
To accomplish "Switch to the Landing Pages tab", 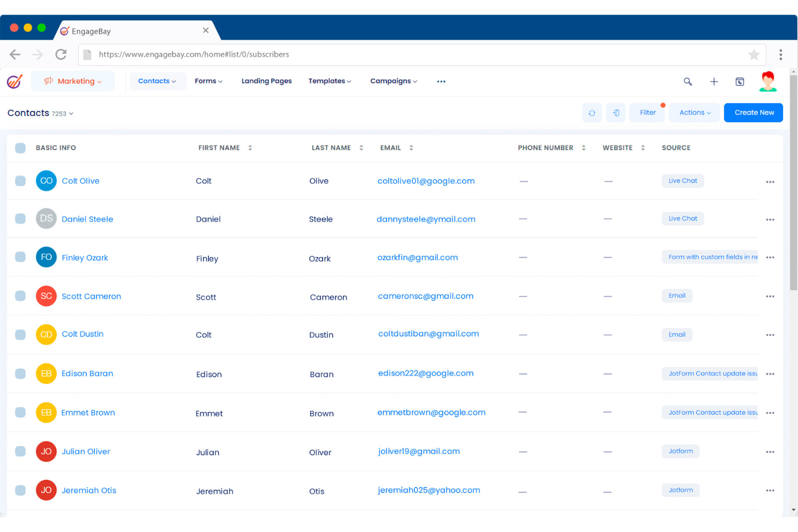I will coord(266,81).
